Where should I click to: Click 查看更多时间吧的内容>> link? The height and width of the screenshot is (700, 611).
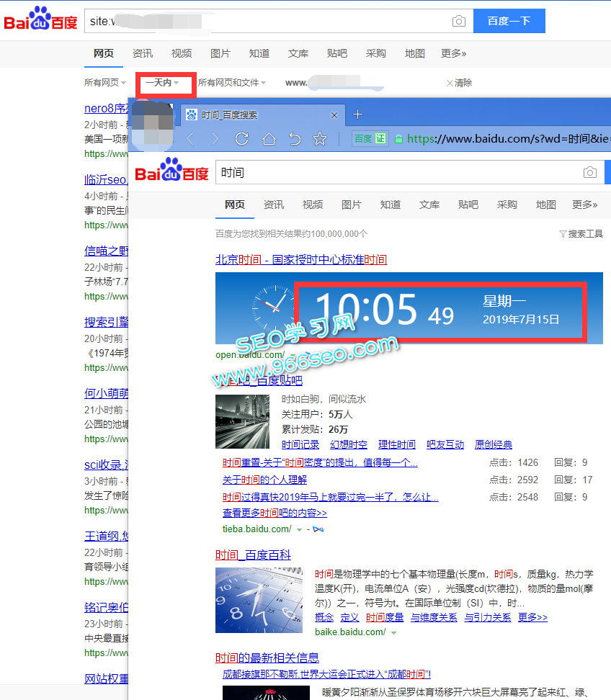(275, 513)
